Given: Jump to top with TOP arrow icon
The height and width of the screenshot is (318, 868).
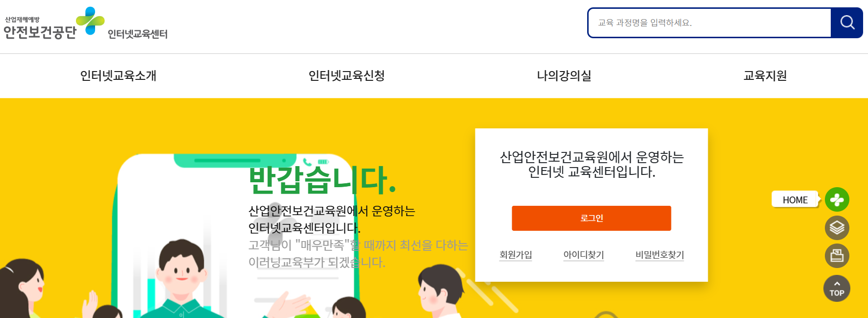Looking at the screenshot, I should pos(837,288).
